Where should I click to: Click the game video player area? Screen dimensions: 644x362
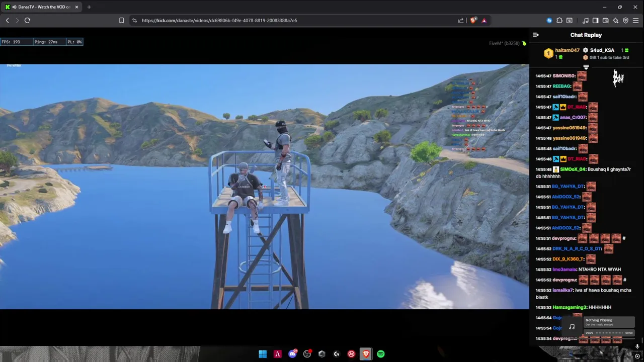264,186
